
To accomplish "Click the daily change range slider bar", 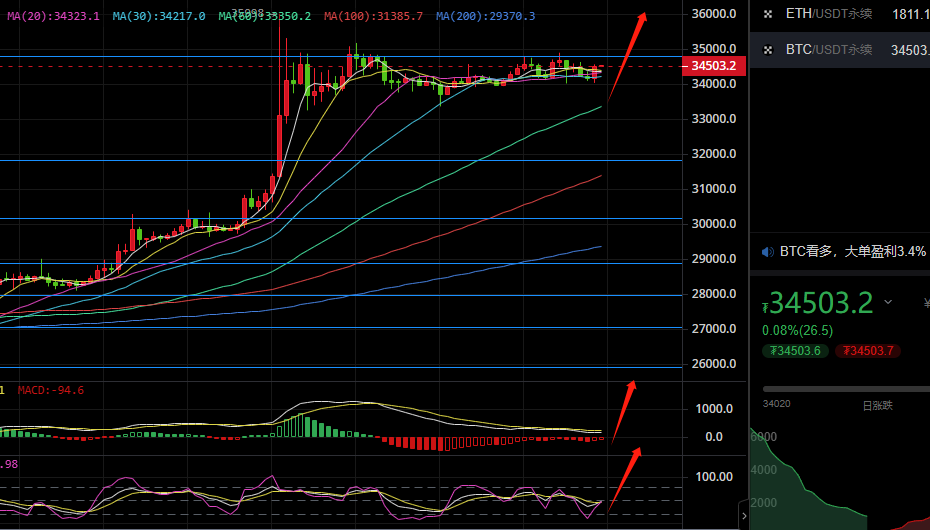I will [x=845, y=389].
